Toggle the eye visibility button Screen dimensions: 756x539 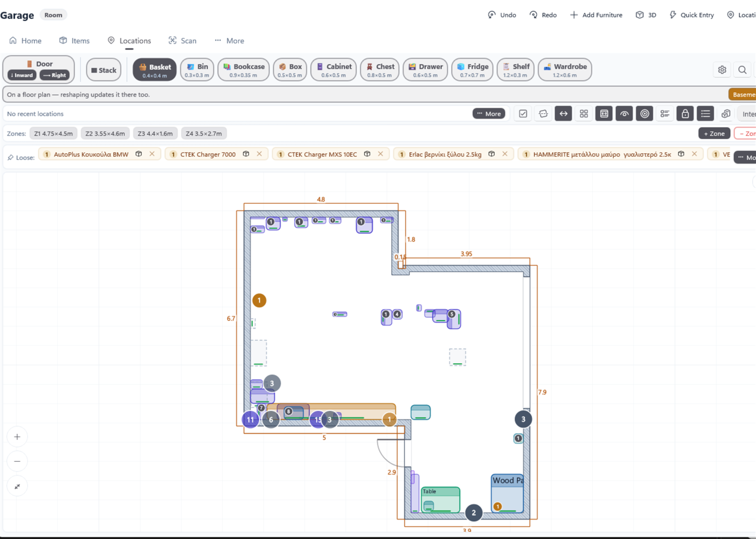pyautogui.click(x=624, y=114)
